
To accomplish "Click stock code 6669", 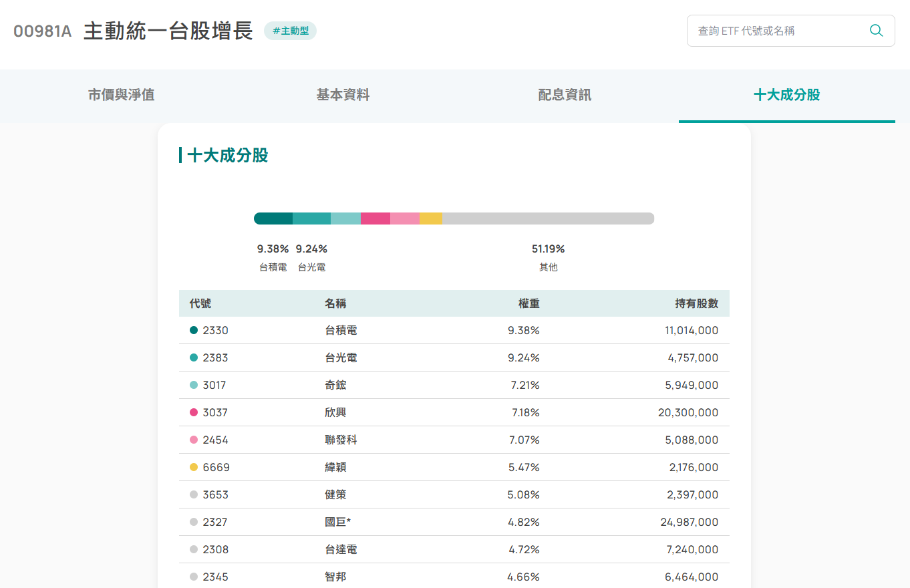I will pos(216,467).
